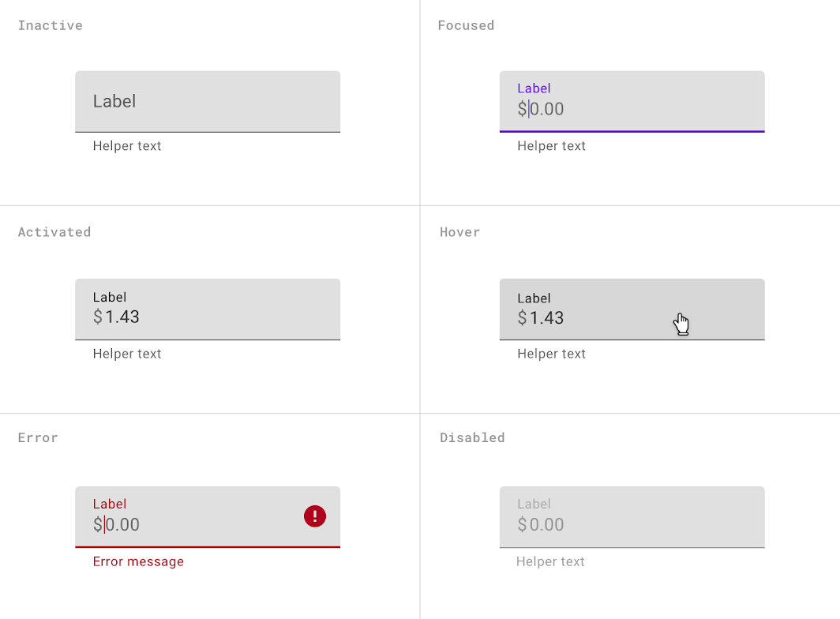This screenshot has height=619, width=840.
Task: Click the red Error message text
Action: tap(138, 561)
